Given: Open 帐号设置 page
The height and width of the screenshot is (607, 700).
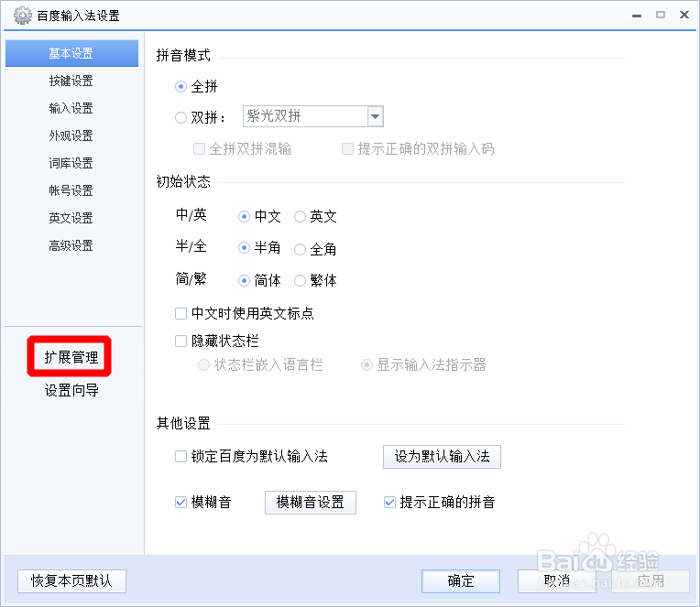Looking at the screenshot, I should [71, 190].
